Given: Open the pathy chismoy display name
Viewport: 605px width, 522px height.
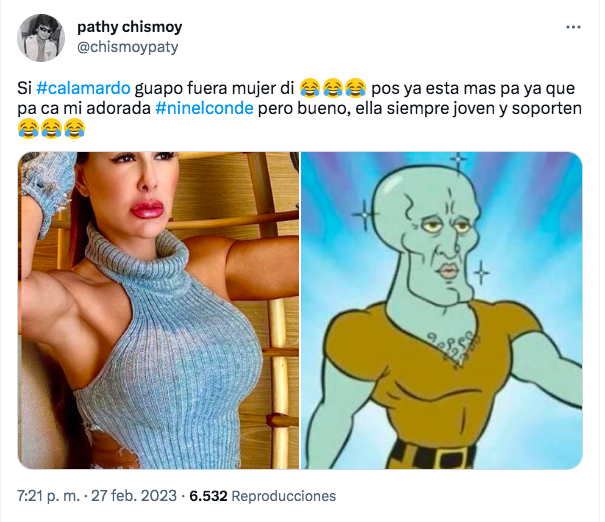Looking at the screenshot, I should point(130,27).
